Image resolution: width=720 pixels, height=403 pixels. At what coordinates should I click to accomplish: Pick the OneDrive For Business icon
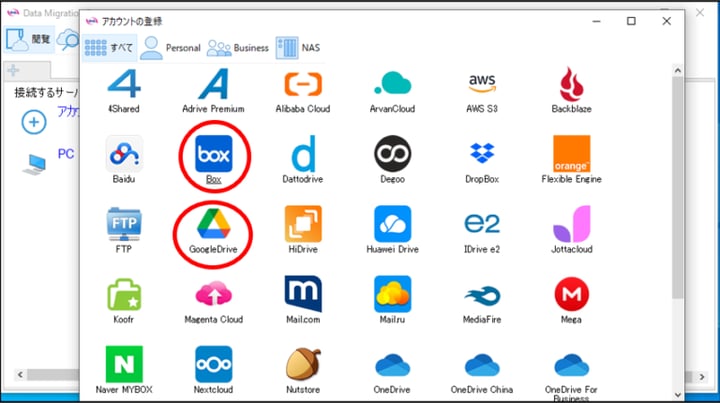click(x=572, y=365)
